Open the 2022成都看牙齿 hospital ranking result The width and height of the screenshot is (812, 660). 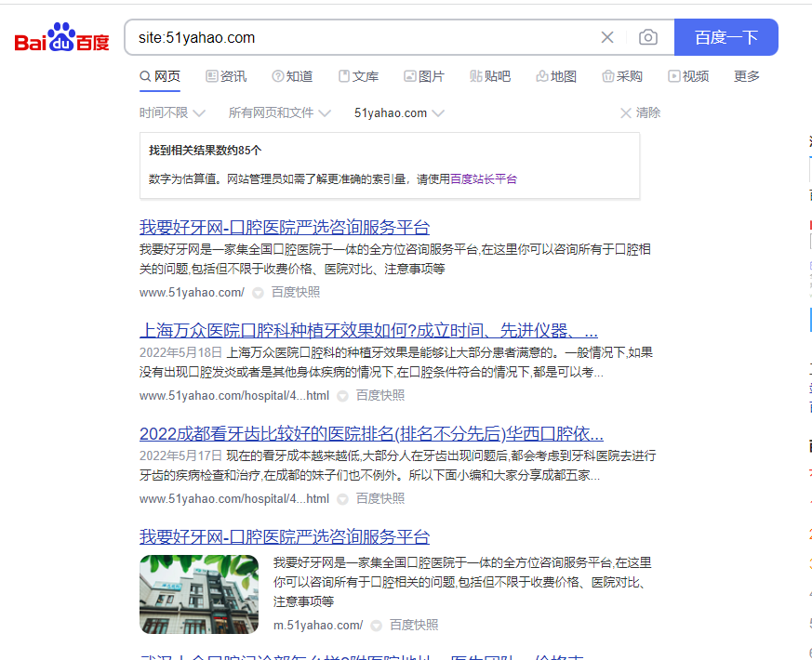click(x=371, y=434)
